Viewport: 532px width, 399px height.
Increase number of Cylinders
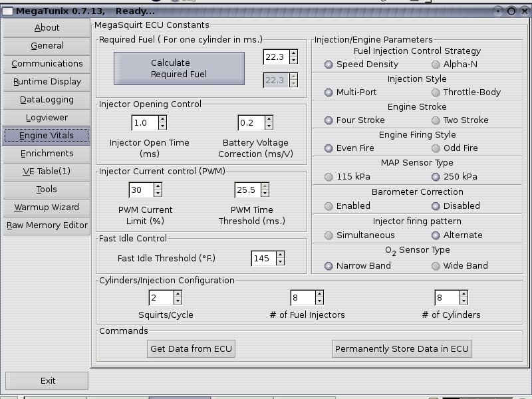pos(464,294)
